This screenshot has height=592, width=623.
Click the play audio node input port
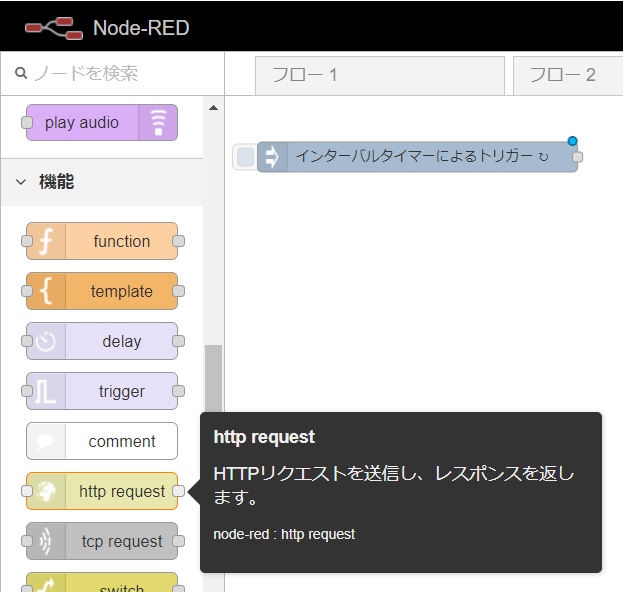click(27, 122)
